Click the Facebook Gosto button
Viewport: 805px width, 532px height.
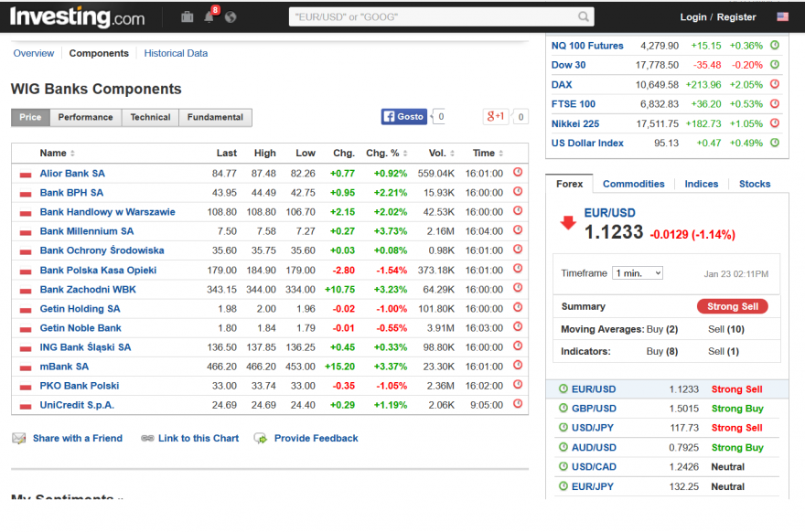[x=404, y=116]
